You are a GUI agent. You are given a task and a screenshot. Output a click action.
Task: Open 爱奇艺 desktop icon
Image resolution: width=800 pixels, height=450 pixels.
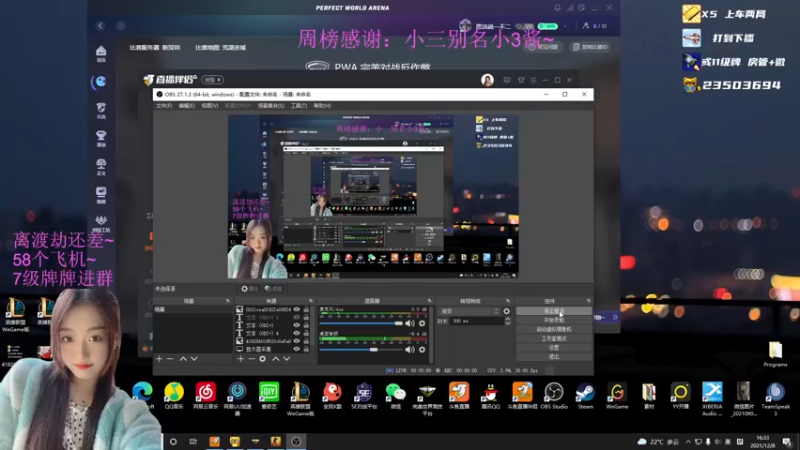click(x=269, y=395)
